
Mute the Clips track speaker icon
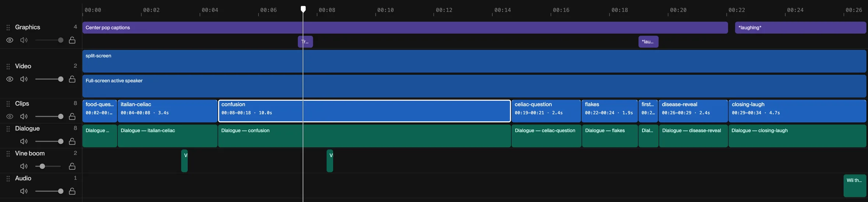click(x=24, y=116)
